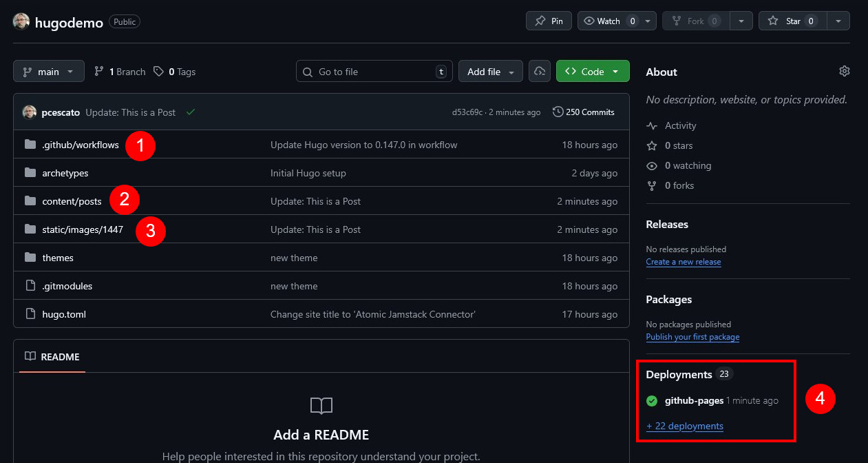
Task: Open the .github/workflows folder
Action: tap(81, 145)
